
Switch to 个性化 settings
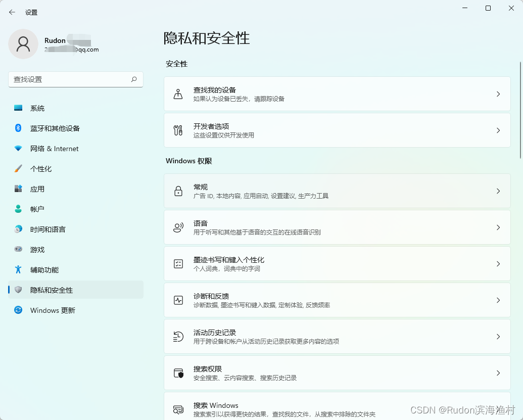pyautogui.click(x=76, y=169)
